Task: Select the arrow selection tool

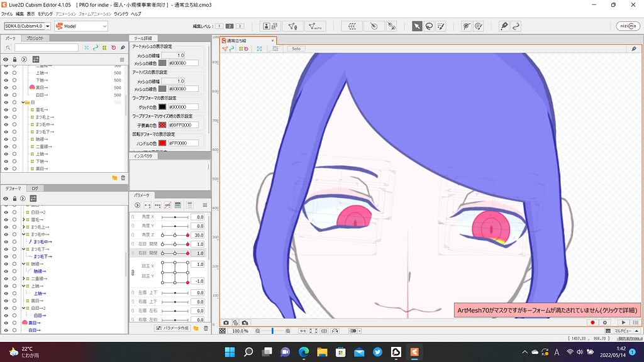Action: point(417,26)
